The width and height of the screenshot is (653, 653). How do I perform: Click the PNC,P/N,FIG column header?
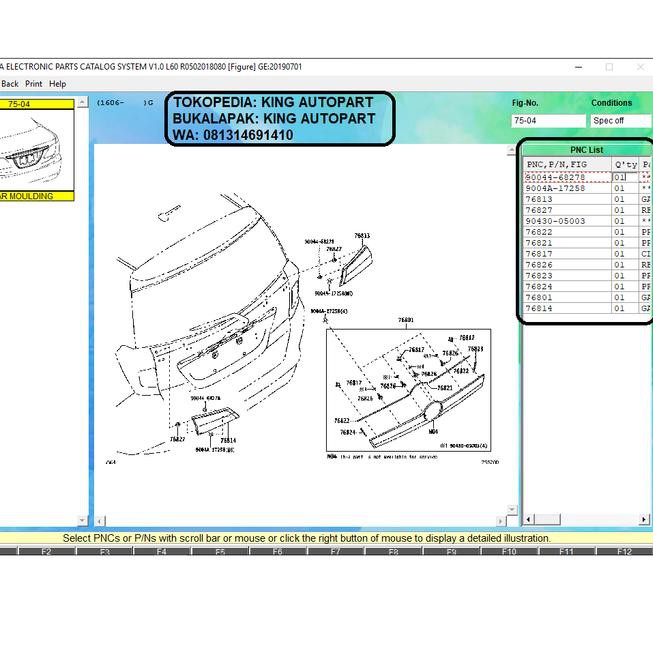point(567,164)
